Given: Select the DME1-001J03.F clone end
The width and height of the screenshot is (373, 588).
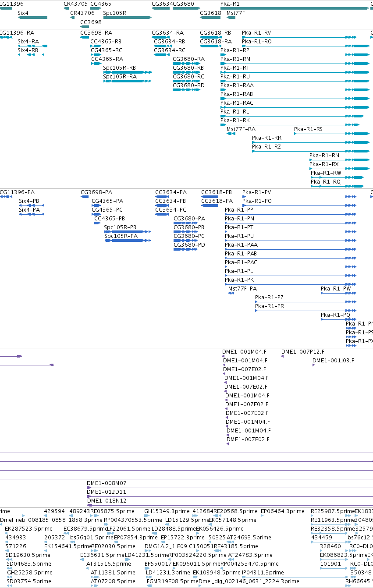Looking at the screenshot, I should [333, 361].
